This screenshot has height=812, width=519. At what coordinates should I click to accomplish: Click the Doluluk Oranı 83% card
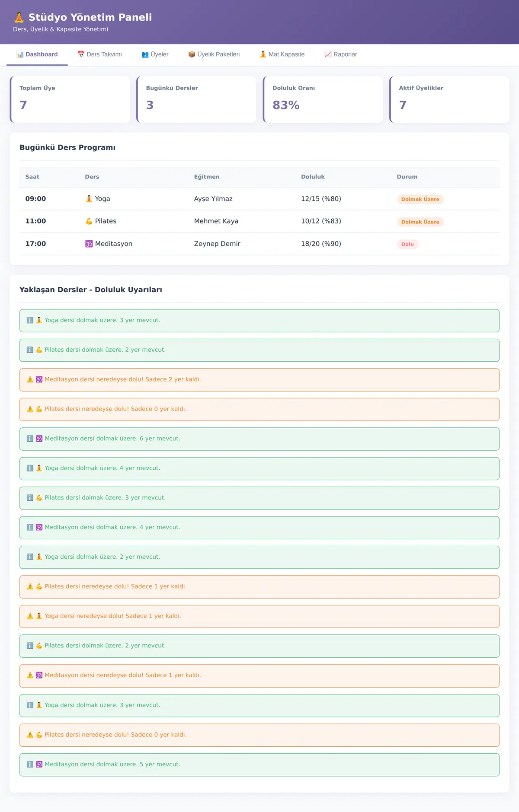tap(323, 99)
